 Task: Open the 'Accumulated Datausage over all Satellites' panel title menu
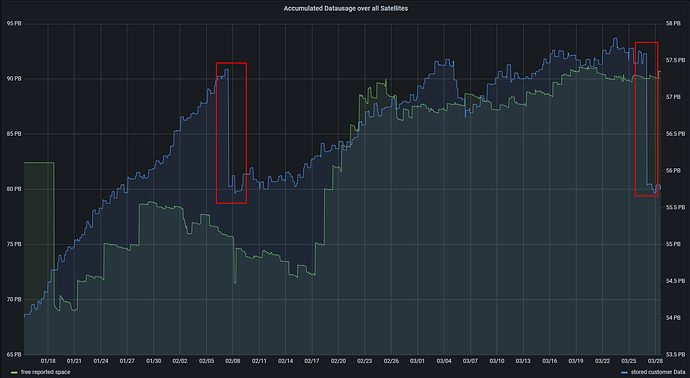click(x=345, y=8)
